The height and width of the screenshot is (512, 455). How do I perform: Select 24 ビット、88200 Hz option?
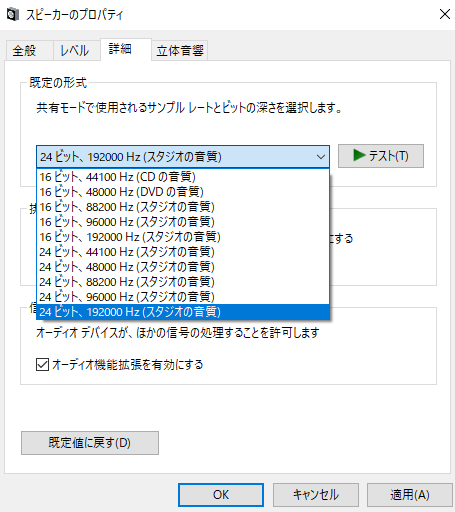pos(183,282)
